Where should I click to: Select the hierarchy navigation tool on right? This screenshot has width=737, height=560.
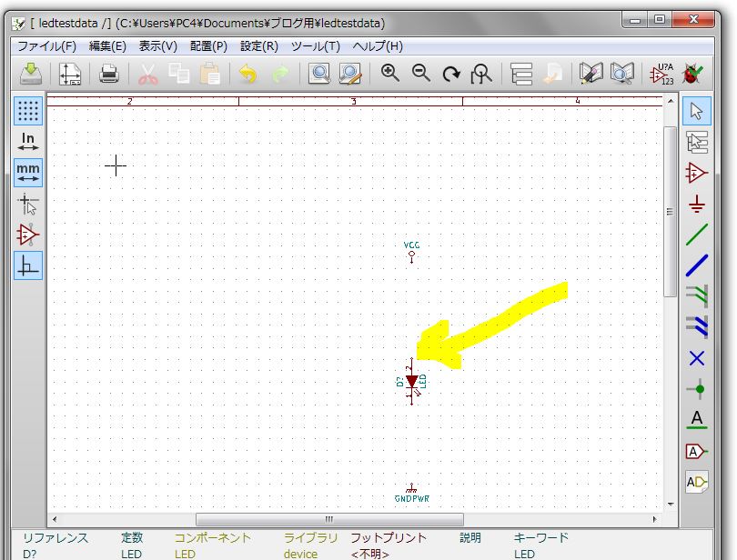click(697, 142)
